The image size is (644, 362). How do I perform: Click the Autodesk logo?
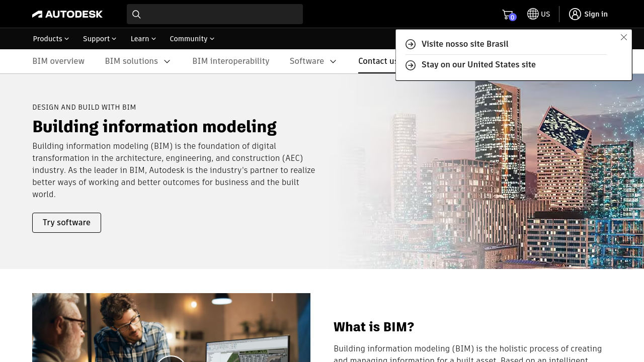[x=67, y=14]
